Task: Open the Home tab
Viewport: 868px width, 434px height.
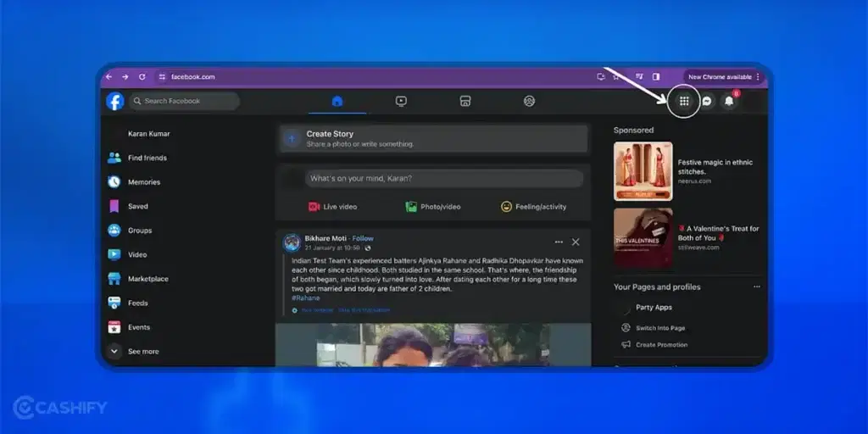Action: coord(337,102)
